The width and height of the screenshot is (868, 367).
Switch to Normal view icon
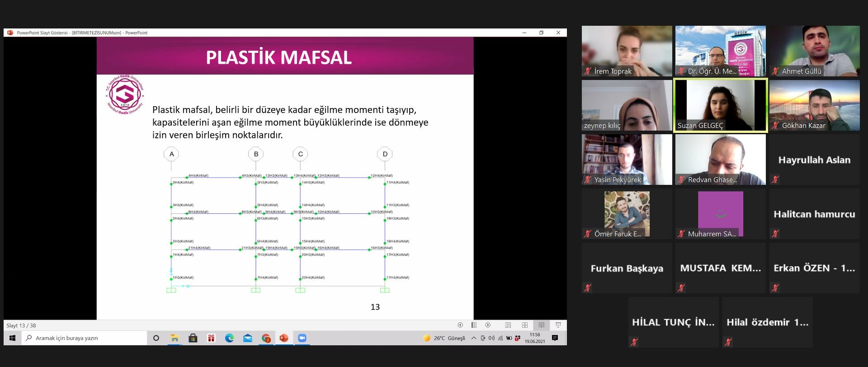(x=508, y=325)
